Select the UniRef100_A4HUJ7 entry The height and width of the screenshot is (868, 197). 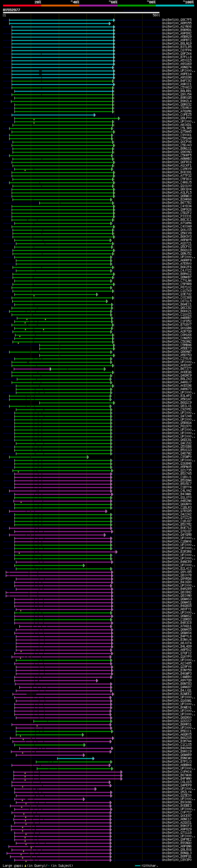[177, 382]
